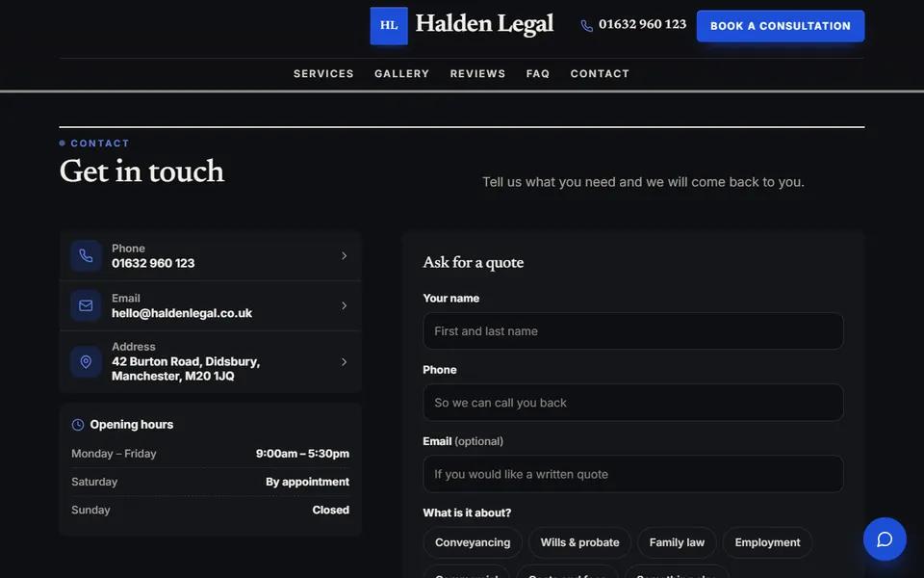Select the Conveyancing topic chip
The width and height of the screenshot is (924, 578).
(473, 542)
